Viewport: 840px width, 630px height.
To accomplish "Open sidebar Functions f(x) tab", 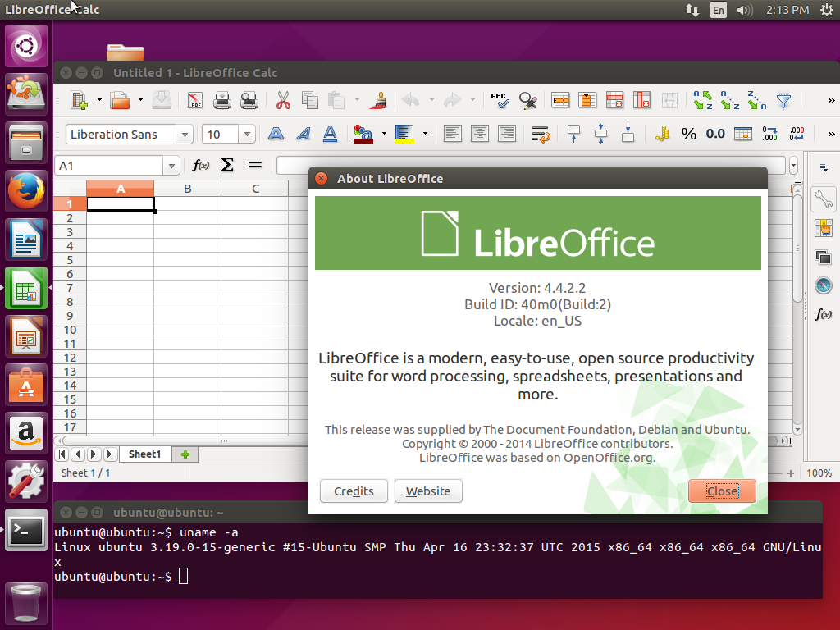I will 823,314.
